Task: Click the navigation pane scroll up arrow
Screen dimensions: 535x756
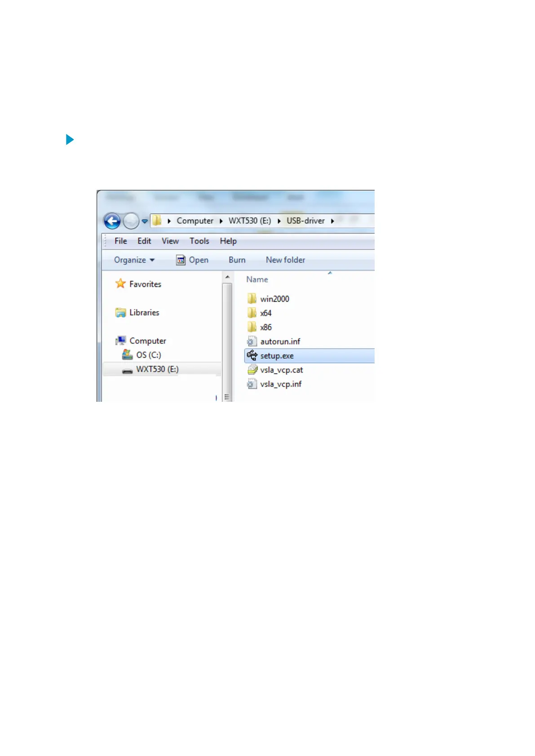Action: [x=227, y=277]
